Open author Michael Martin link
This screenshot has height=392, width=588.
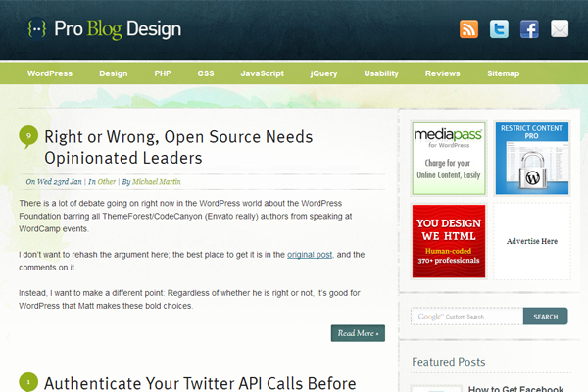[x=157, y=182]
